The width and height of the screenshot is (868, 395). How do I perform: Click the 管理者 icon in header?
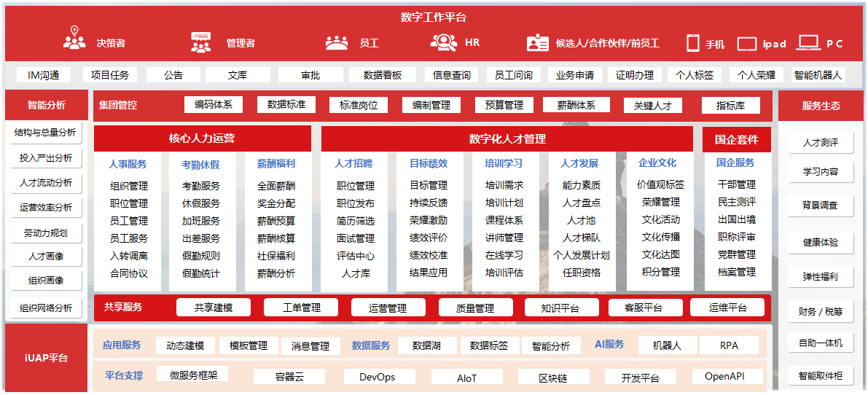point(200,42)
